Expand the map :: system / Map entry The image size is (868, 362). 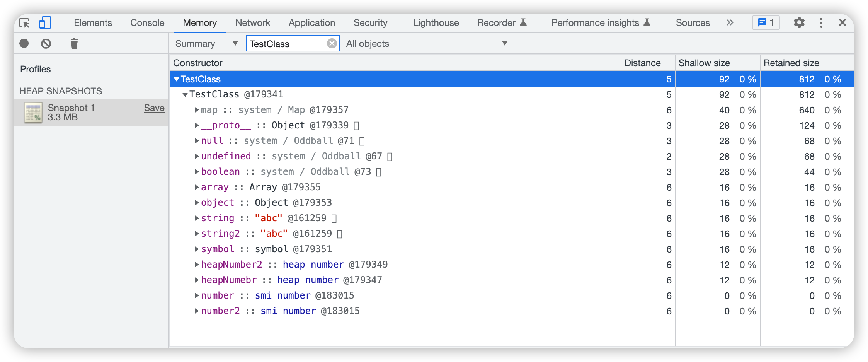[x=197, y=110]
